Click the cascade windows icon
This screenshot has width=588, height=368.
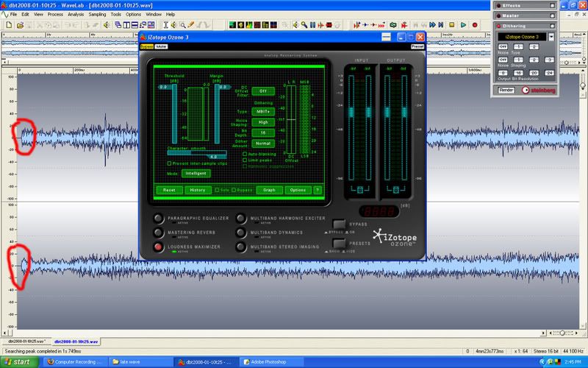coord(118,25)
